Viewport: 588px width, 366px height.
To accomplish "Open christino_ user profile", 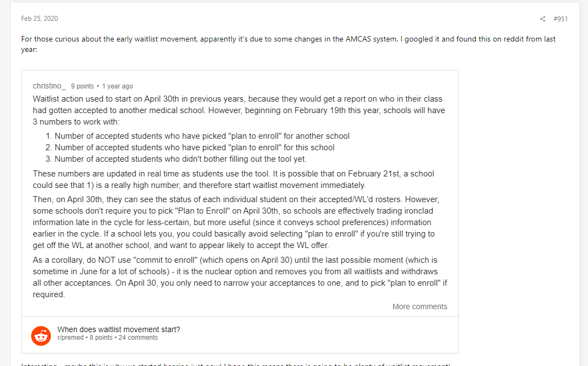I will [x=49, y=86].
